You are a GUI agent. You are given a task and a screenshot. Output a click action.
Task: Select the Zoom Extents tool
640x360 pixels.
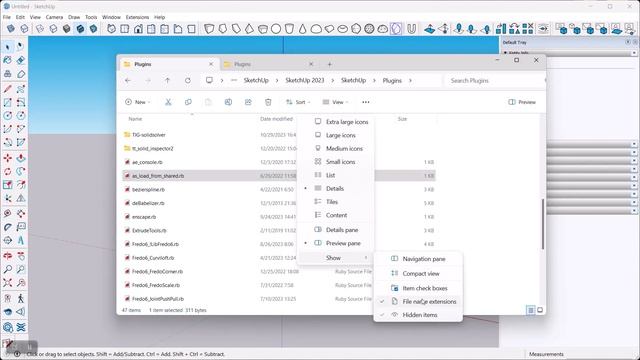click(7, 282)
